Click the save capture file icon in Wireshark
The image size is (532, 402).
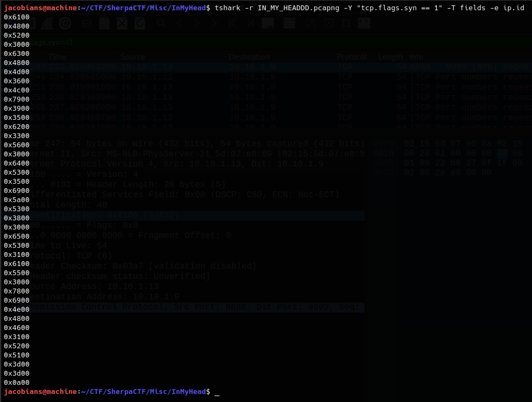104,23
